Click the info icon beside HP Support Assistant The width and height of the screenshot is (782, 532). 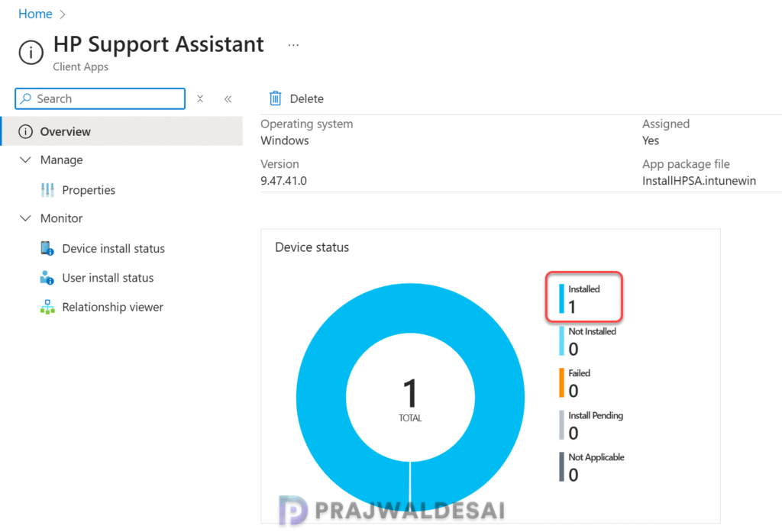31,53
